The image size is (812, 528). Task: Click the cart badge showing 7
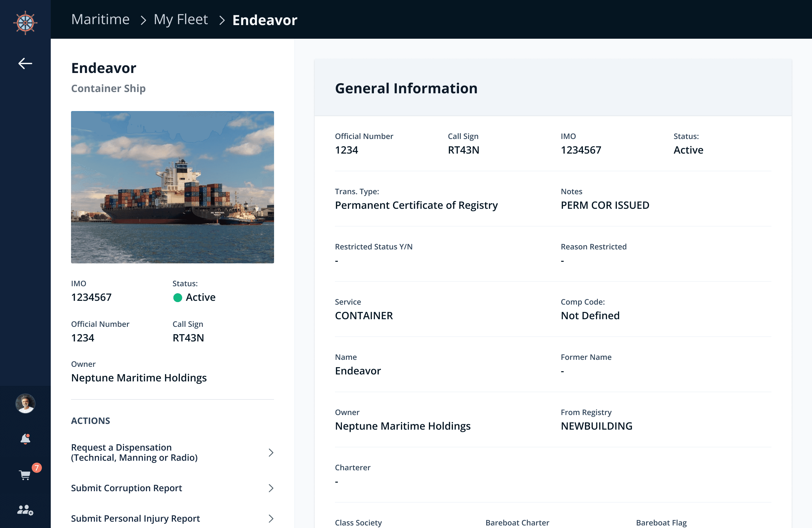pos(37,468)
